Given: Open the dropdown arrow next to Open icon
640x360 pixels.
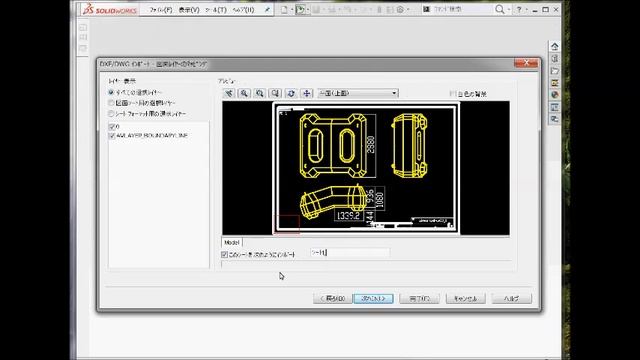Looking at the screenshot, I should [308, 9].
